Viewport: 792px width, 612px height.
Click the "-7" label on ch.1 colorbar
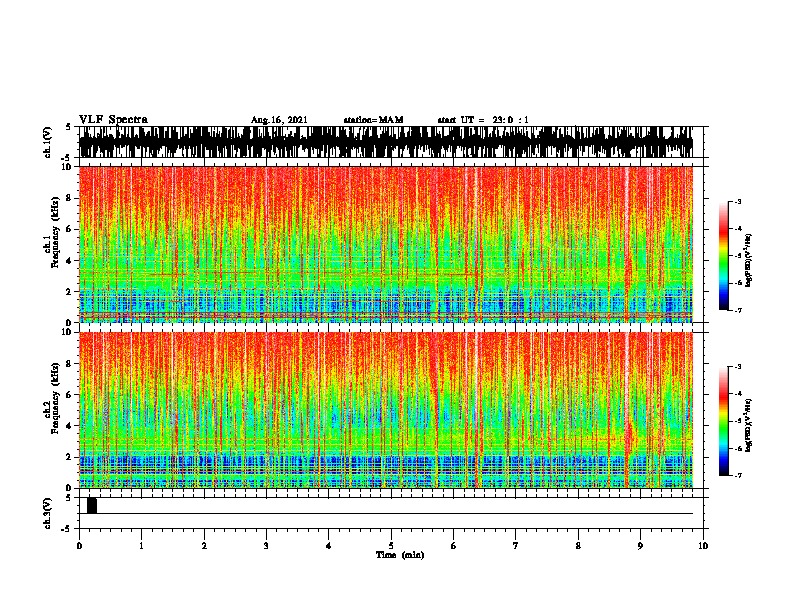[x=738, y=310]
